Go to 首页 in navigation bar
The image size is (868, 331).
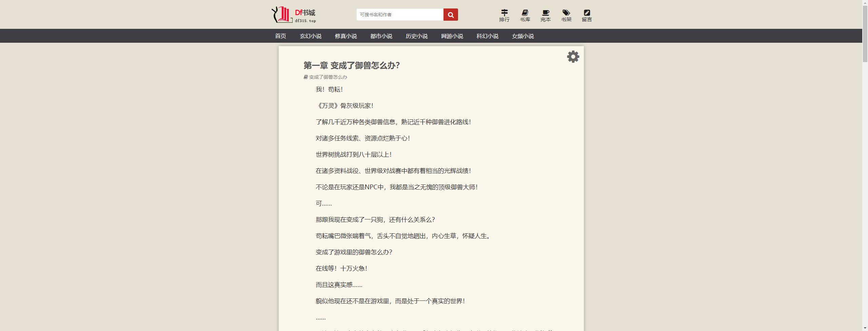(x=280, y=36)
